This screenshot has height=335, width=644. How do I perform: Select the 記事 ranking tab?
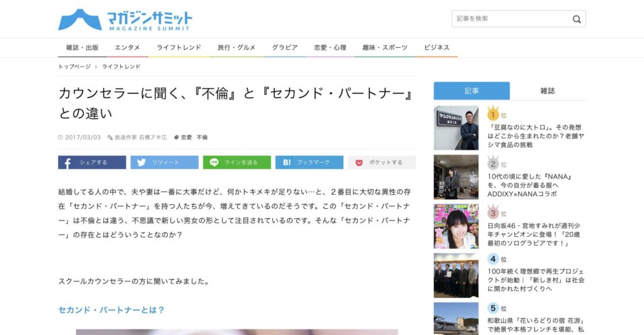tap(471, 91)
